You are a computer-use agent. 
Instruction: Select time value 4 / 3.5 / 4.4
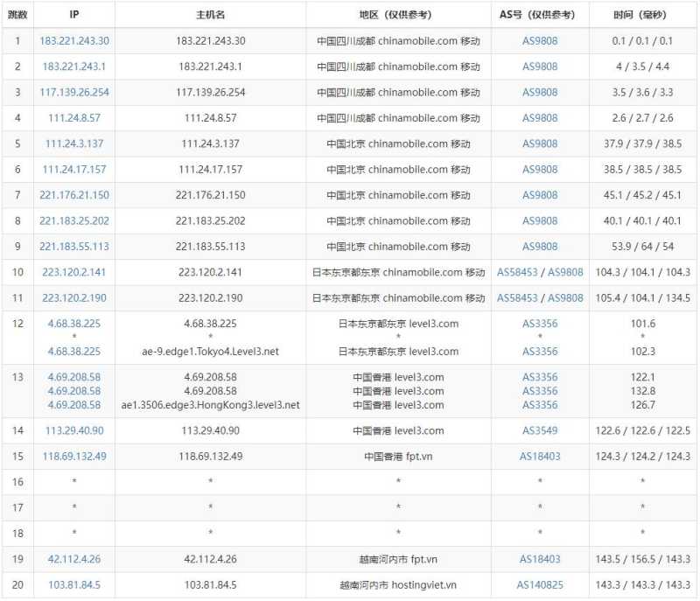(x=642, y=67)
